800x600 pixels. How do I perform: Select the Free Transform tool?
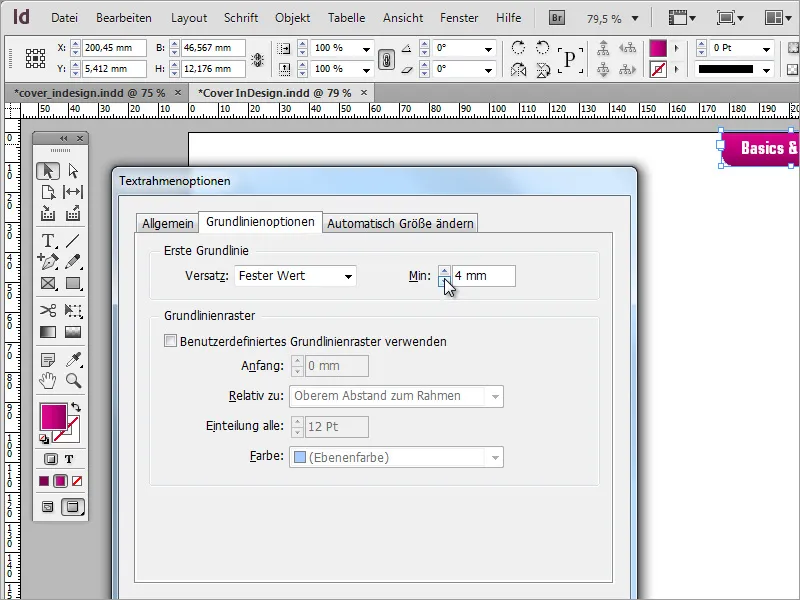[73, 310]
